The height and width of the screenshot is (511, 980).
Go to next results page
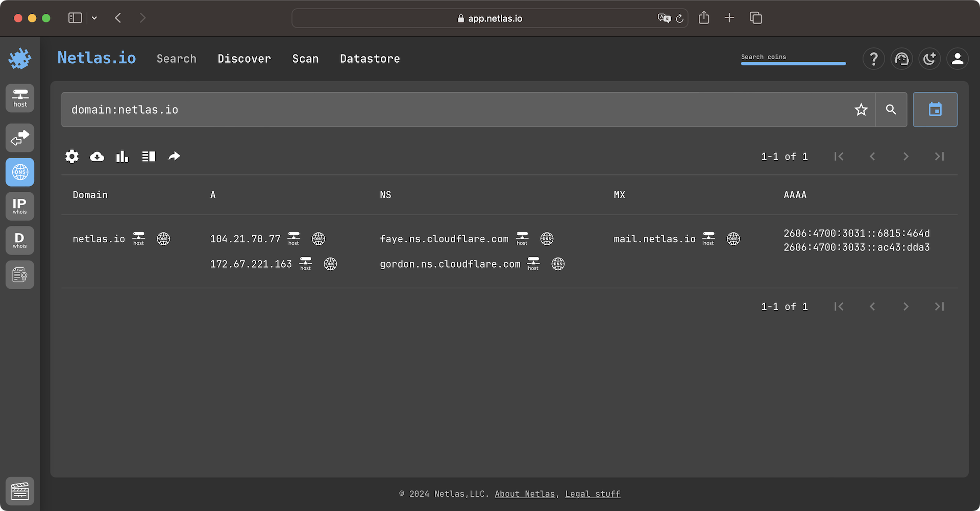point(906,157)
